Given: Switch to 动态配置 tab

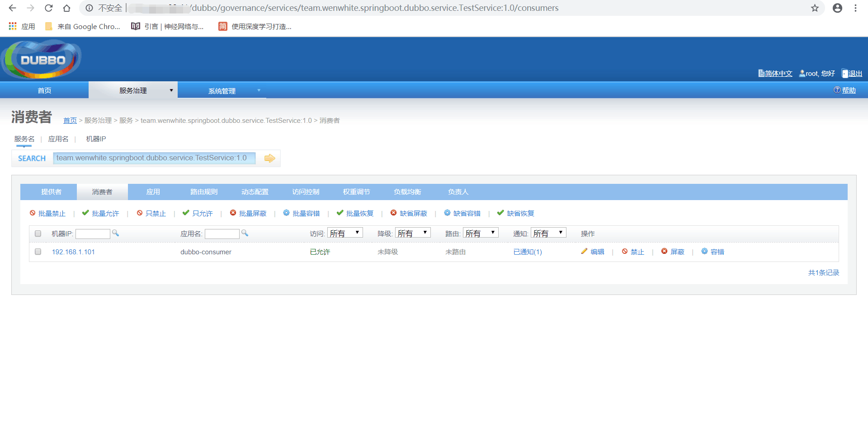Looking at the screenshot, I should point(255,192).
